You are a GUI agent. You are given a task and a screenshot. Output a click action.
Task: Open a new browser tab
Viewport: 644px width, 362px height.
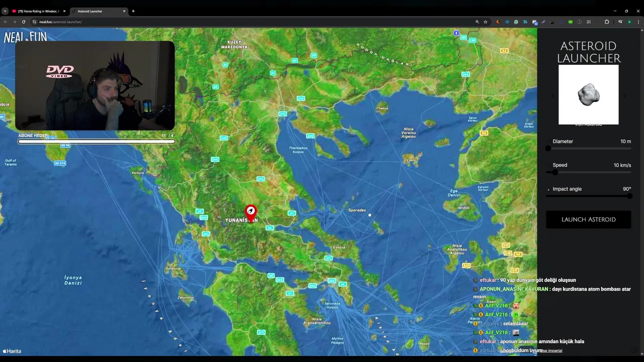[x=133, y=11]
